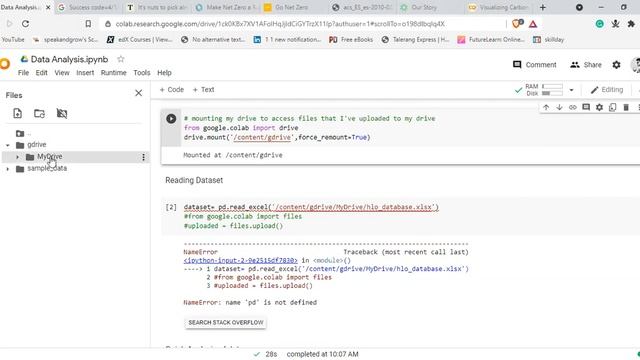Unmount Drive using the crossed folder icon
The height and width of the screenshot is (360, 640).
coord(62,113)
